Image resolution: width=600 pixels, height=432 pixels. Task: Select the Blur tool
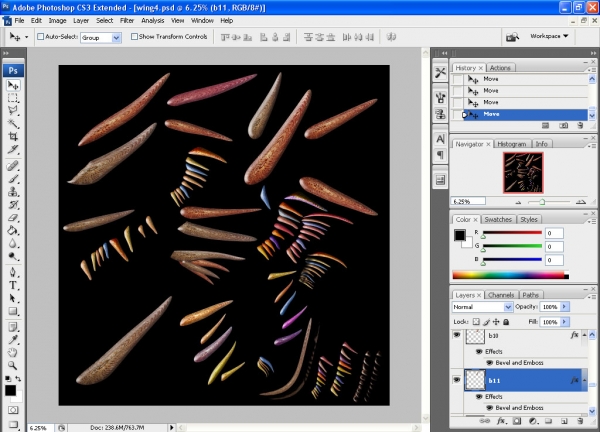13,243
